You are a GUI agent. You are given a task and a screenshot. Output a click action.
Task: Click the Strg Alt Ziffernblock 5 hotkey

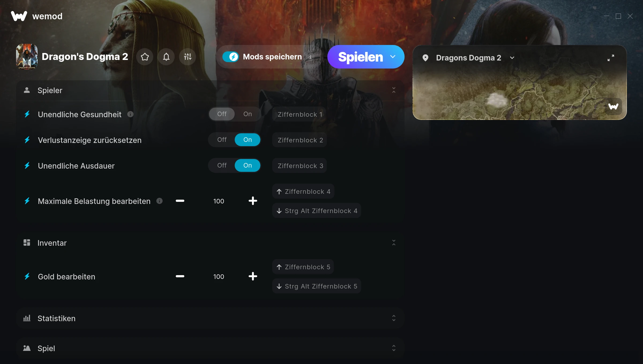[317, 286]
